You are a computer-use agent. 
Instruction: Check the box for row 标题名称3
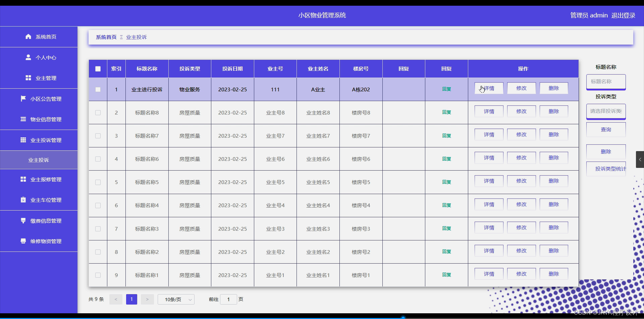[x=98, y=229]
